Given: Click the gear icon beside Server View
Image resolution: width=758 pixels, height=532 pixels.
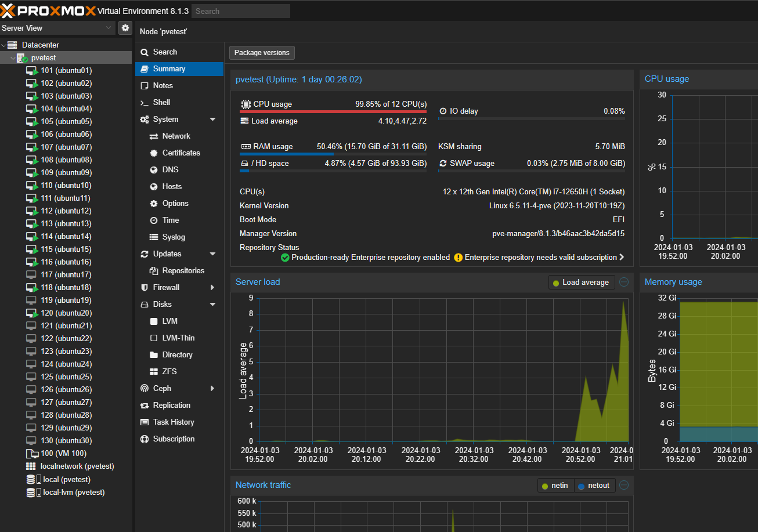Looking at the screenshot, I should [x=125, y=28].
